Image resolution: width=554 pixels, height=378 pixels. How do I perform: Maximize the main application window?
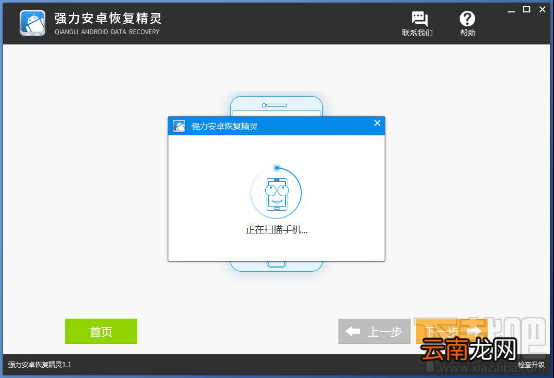tap(526, 10)
